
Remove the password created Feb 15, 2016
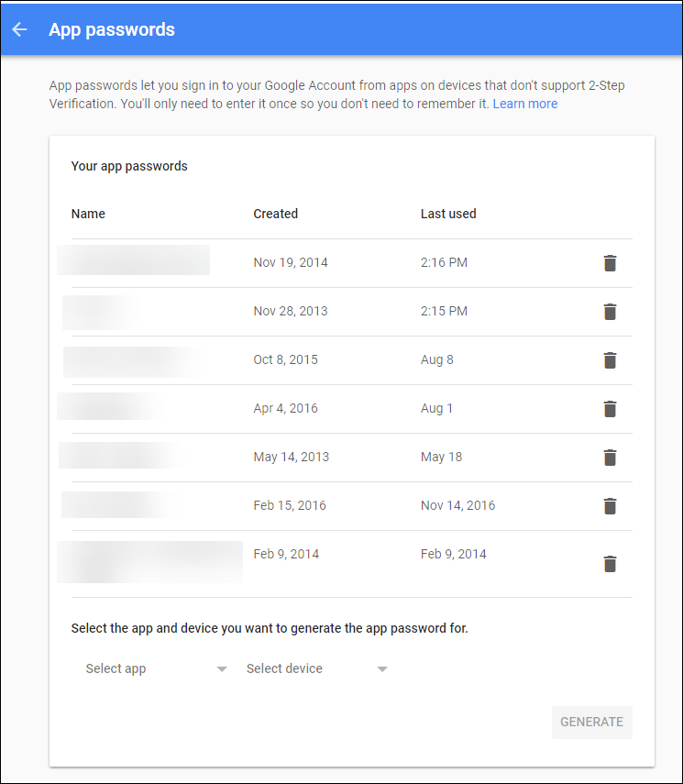[x=610, y=505]
